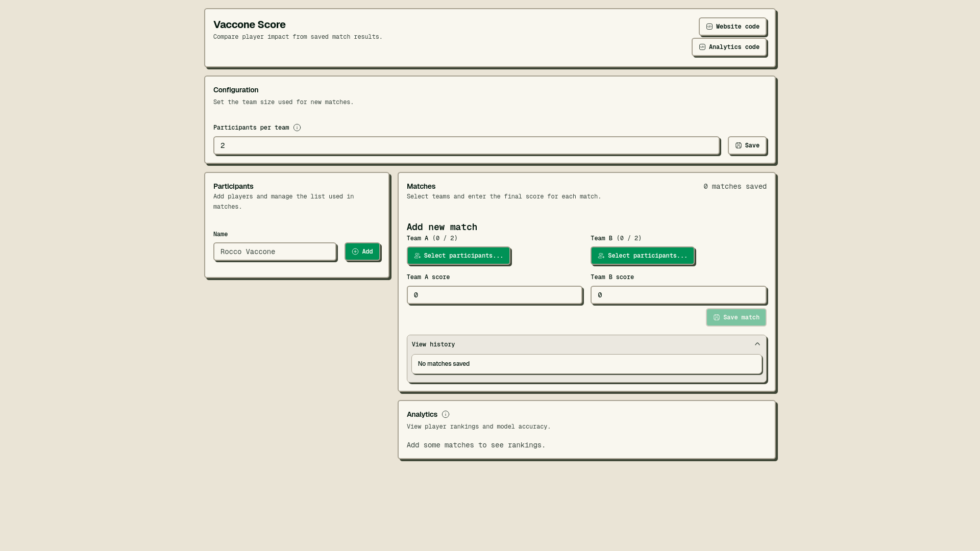Click the floppy disk icon in Save button
The image size is (980, 551).
[x=739, y=145]
